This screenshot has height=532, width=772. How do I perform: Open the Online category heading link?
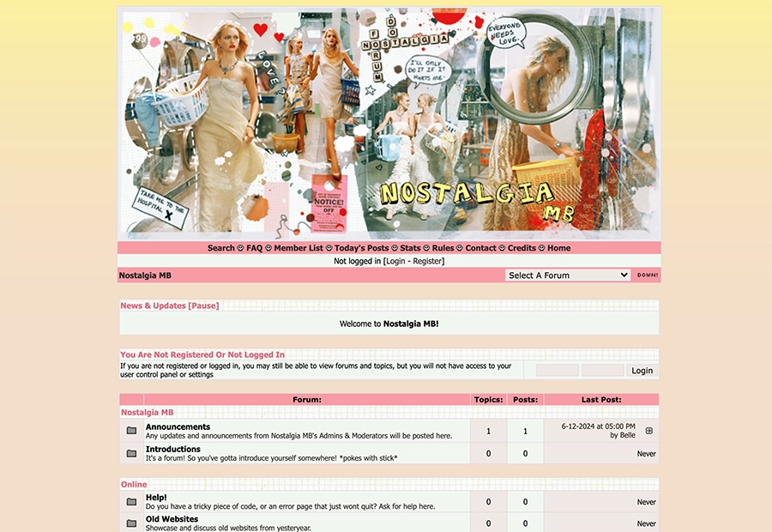[134, 485]
